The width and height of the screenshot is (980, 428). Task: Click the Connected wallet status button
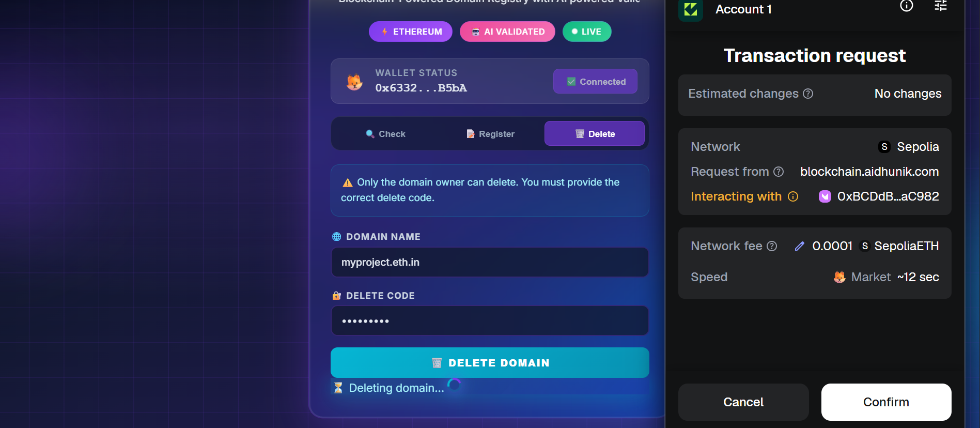(595, 82)
